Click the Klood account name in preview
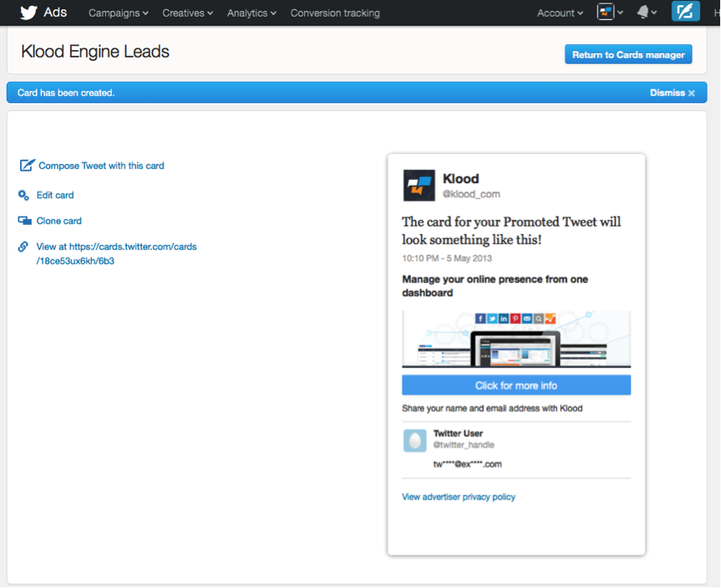This screenshot has width=721, height=588. point(461,179)
